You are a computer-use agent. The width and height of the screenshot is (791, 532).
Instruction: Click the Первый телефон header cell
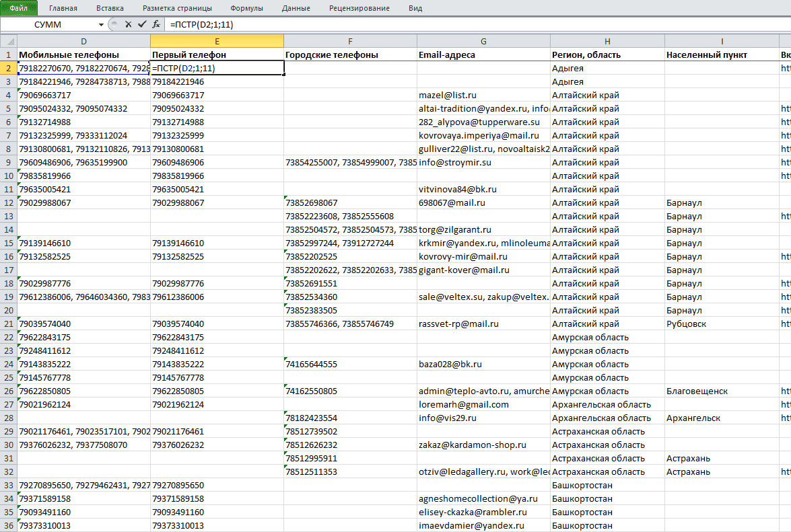[x=217, y=54]
